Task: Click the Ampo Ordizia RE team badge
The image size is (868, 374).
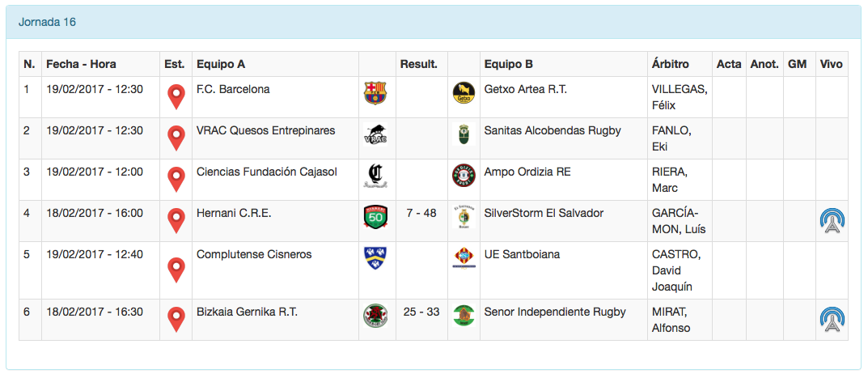Action: [x=464, y=176]
